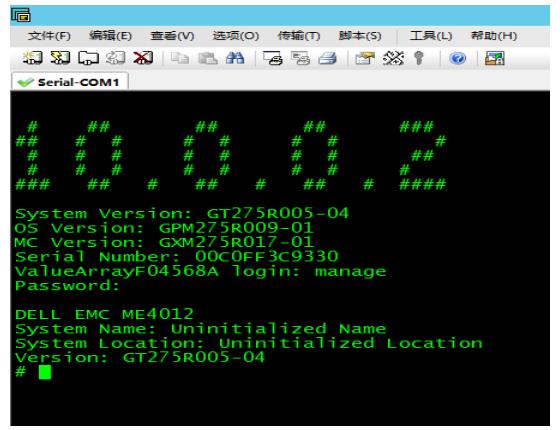Click the large ASCII-art 10.0.0.2 banner

[231, 155]
